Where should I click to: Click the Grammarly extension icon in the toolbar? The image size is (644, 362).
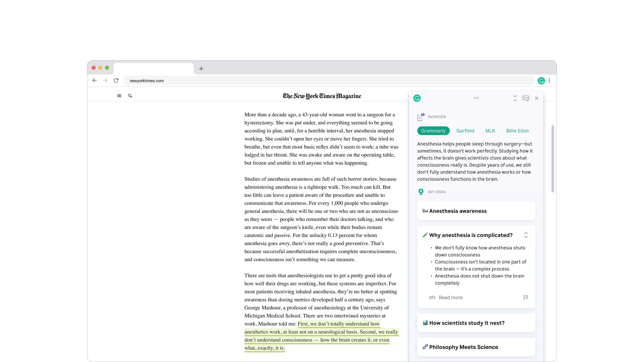coord(541,81)
